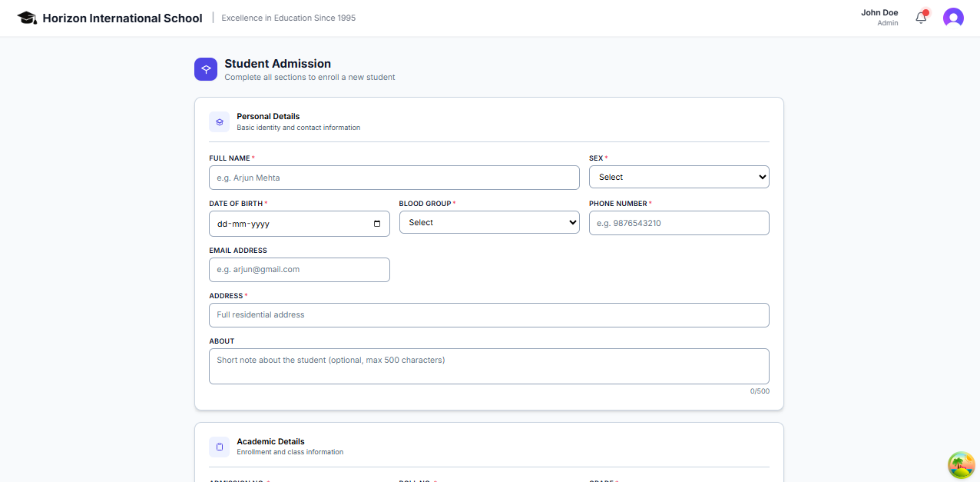
Task: Click the Academic Details clipboard icon
Action: (219, 447)
